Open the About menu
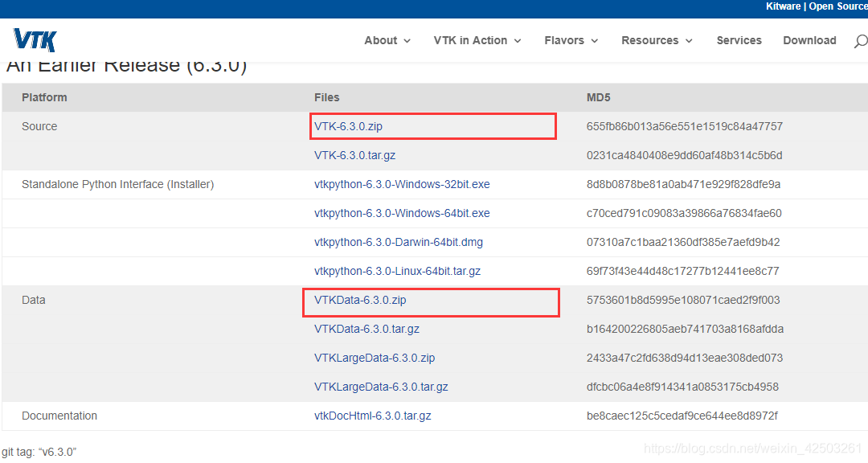The image size is (868, 463). click(x=381, y=40)
